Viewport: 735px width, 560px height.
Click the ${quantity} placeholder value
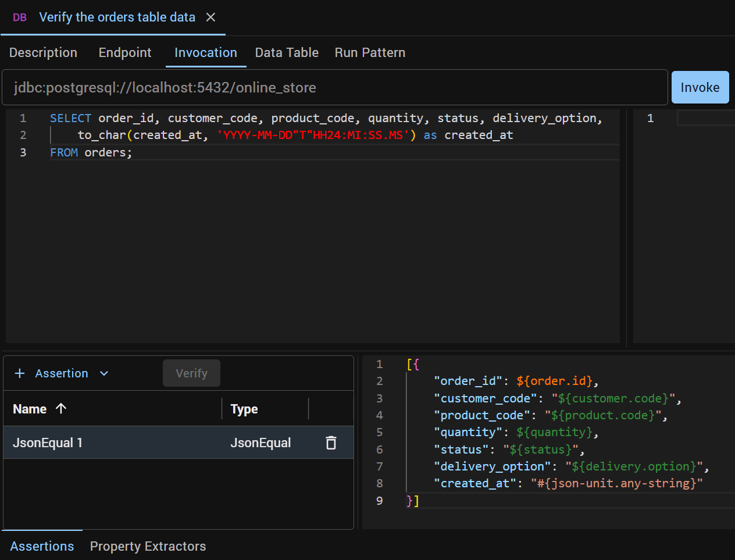[554, 432]
